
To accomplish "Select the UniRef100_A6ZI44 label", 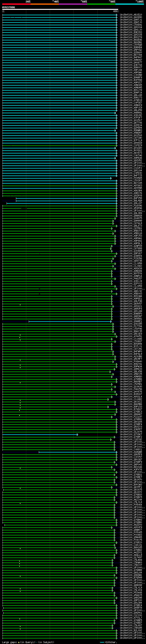I will coord(131,500).
